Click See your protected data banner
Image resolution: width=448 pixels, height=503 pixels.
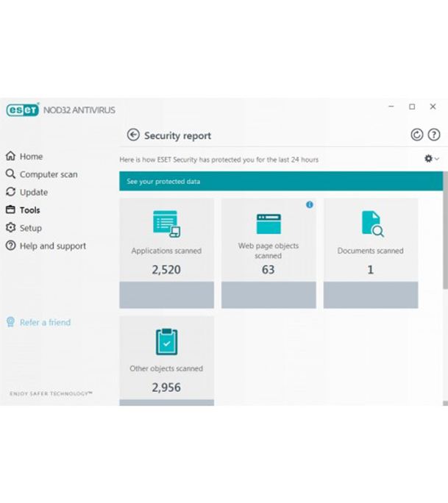281,181
